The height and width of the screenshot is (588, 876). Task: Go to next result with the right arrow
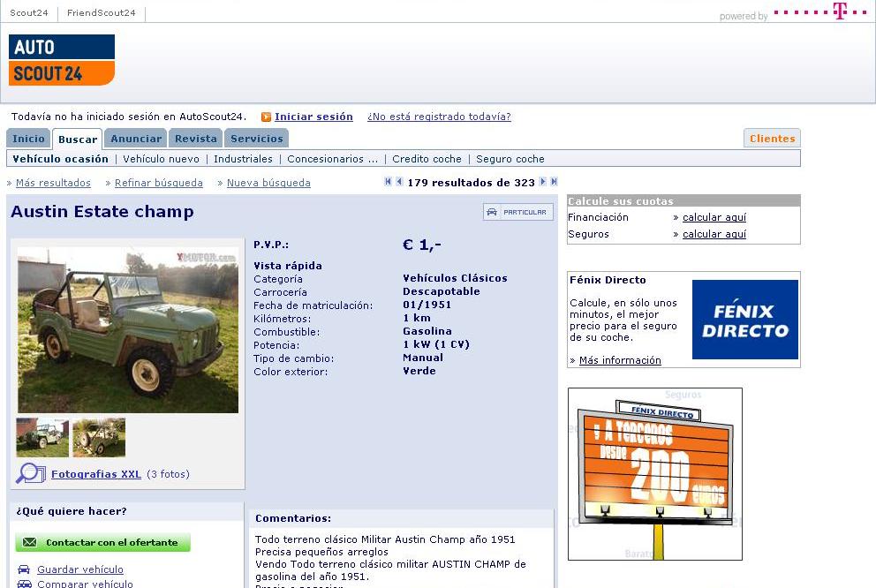tap(543, 182)
